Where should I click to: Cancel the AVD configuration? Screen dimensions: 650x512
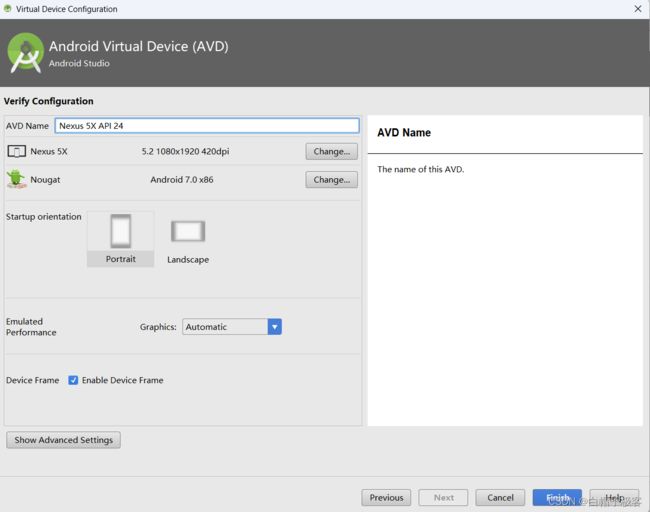tap(500, 497)
